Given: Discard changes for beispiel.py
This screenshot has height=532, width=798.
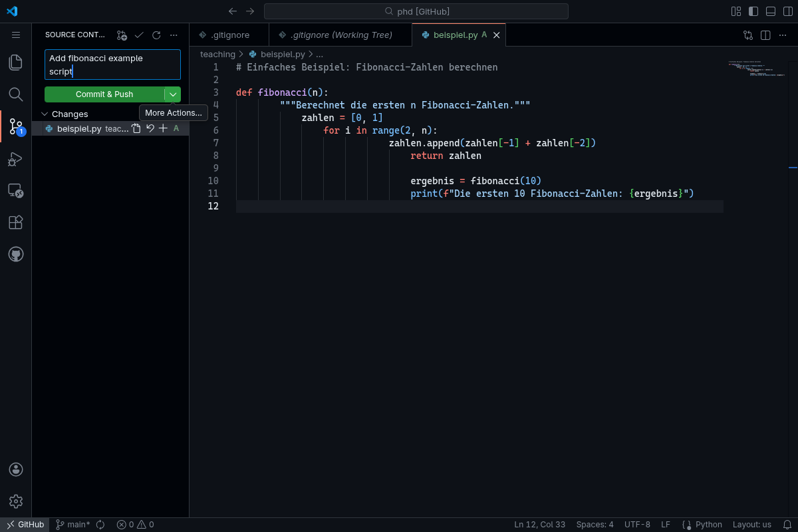Looking at the screenshot, I should click(150, 128).
